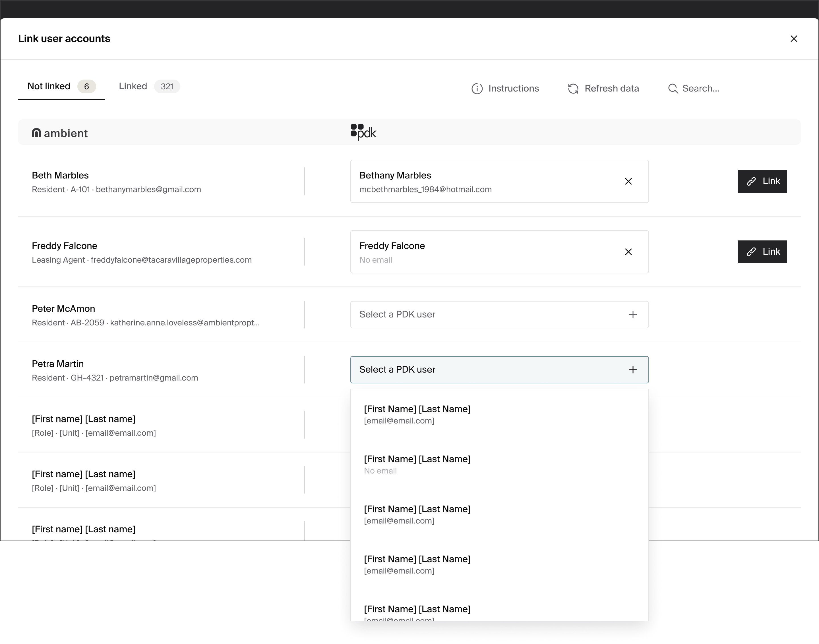Link the Freddy Falcone accounts
Viewport: 819px width, 644px height.
[x=762, y=252]
